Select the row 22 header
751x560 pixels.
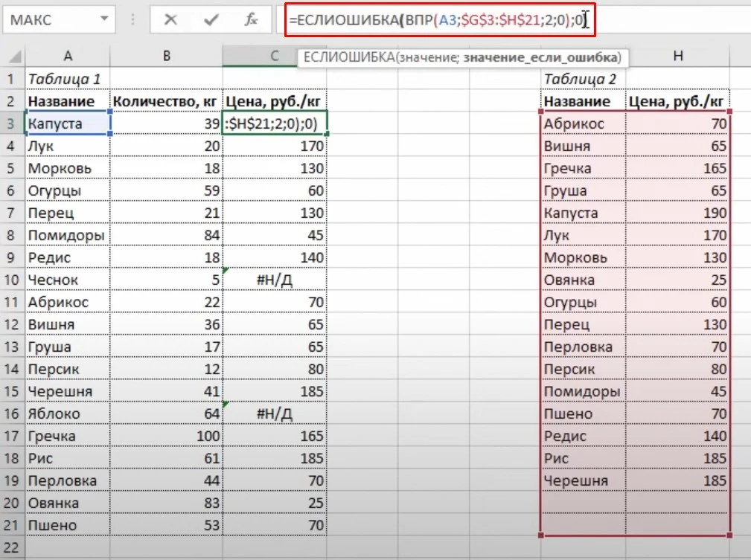(11, 547)
